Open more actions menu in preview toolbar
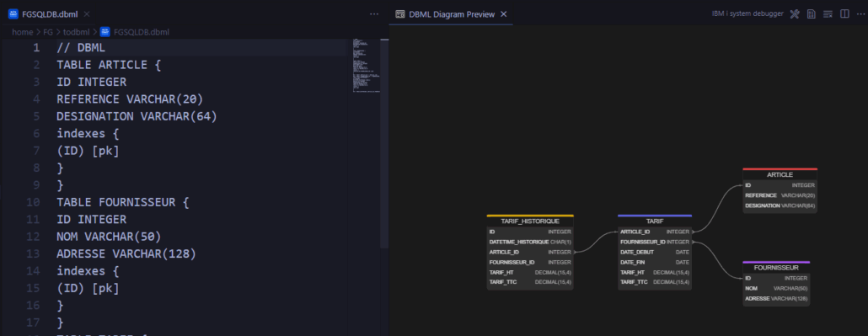 [x=860, y=13]
